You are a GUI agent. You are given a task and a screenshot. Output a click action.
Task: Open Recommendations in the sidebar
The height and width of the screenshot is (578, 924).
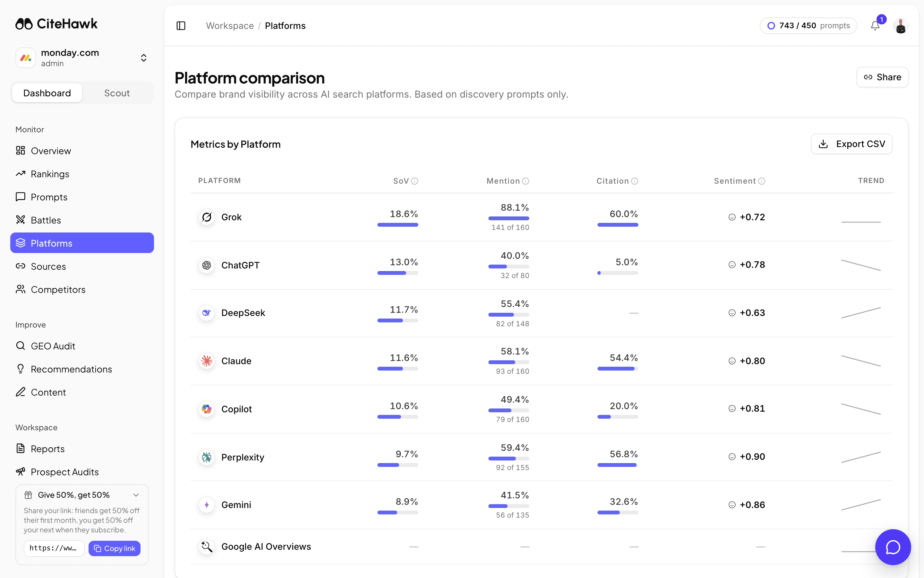coord(82,369)
